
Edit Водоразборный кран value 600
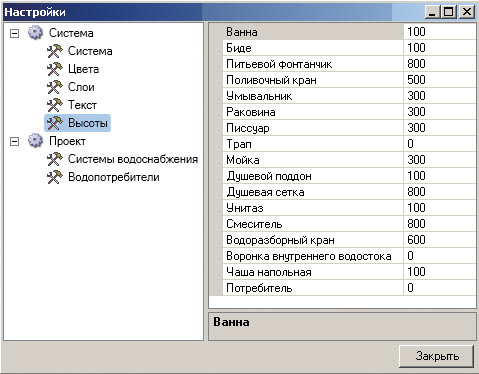pyautogui.click(x=440, y=240)
